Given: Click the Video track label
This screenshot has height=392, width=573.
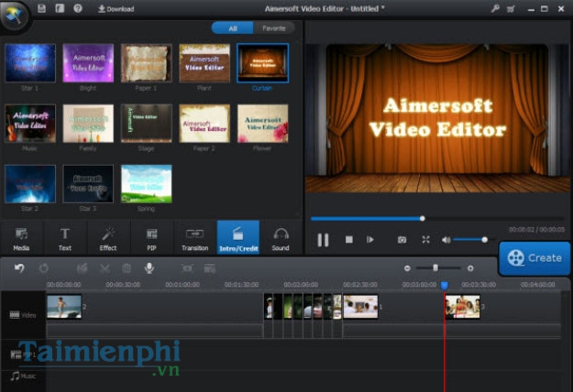Looking at the screenshot, I should pyautogui.click(x=23, y=315).
